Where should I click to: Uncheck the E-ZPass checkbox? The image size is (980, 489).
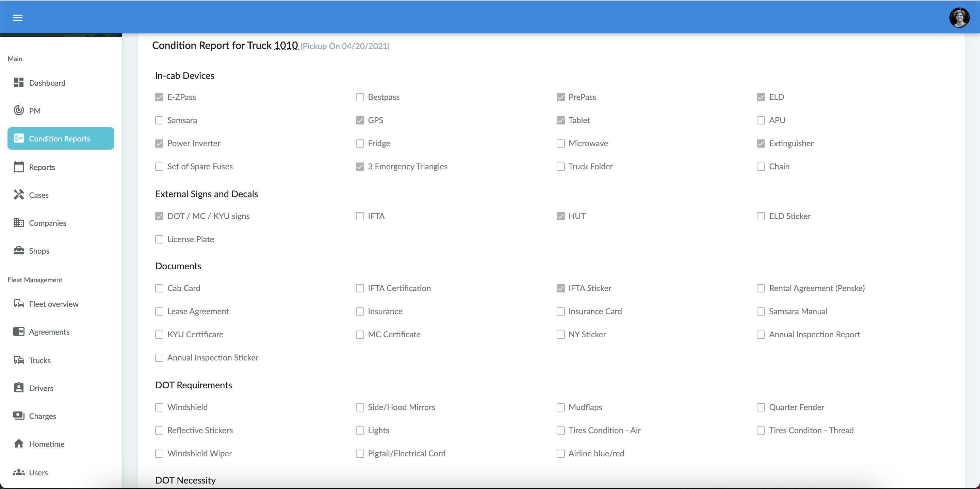(x=159, y=97)
